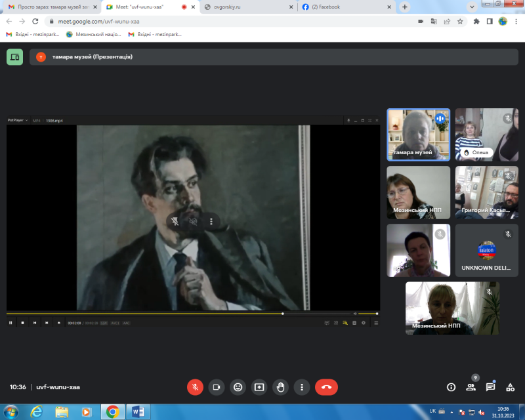
Task: Open Word from the Windows taskbar
Action: click(x=138, y=411)
